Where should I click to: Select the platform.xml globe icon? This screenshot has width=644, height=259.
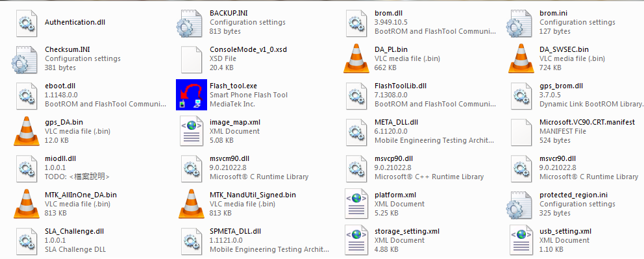(356, 204)
